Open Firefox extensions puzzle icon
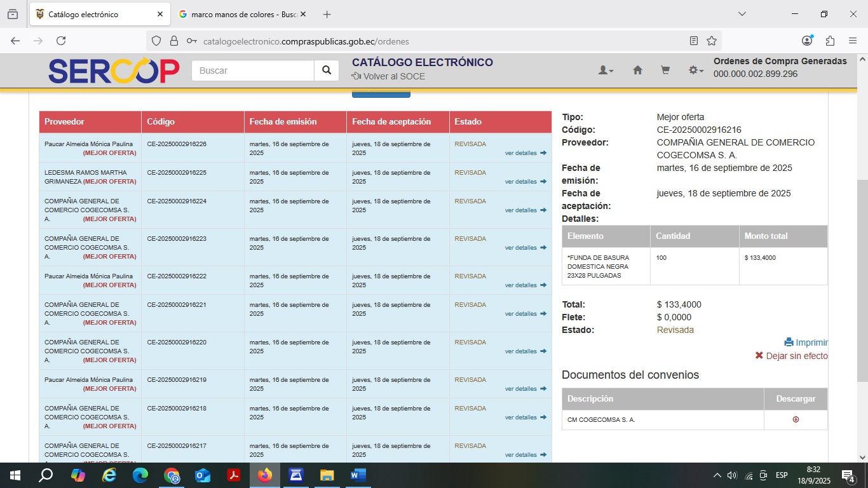The width and height of the screenshot is (868, 488). 830,41
